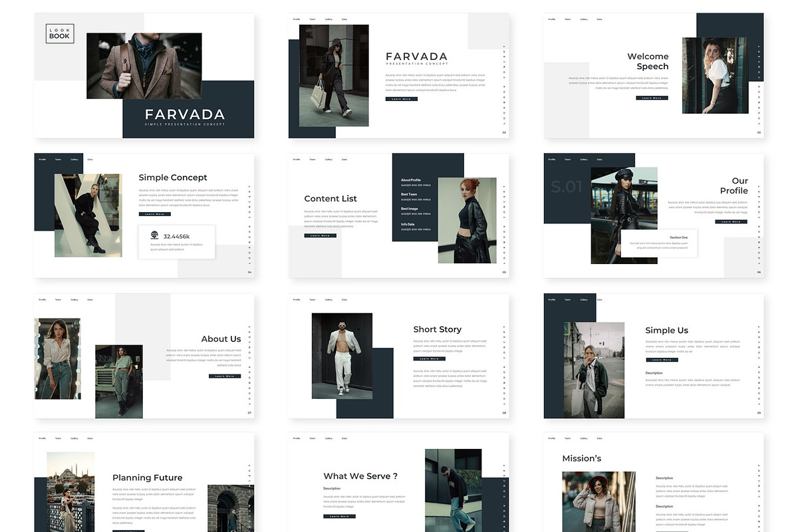Image resolution: width=798 pixels, height=532 pixels.
Task: Click the Best Team entry in Content List
Action: tap(416, 196)
